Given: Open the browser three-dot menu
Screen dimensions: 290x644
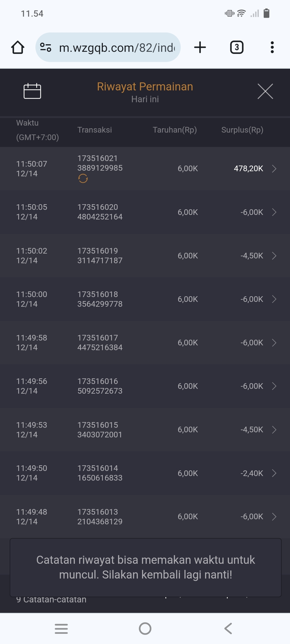Looking at the screenshot, I should pos(272,47).
